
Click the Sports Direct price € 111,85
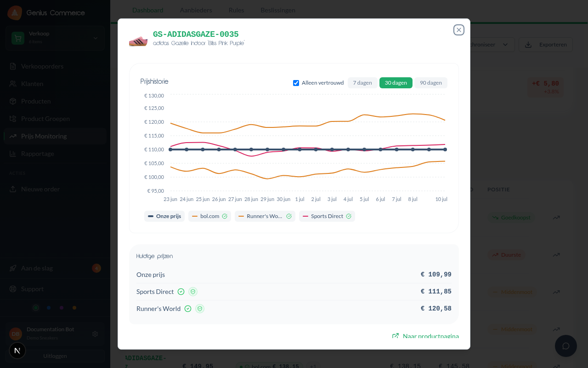pyautogui.click(x=436, y=292)
